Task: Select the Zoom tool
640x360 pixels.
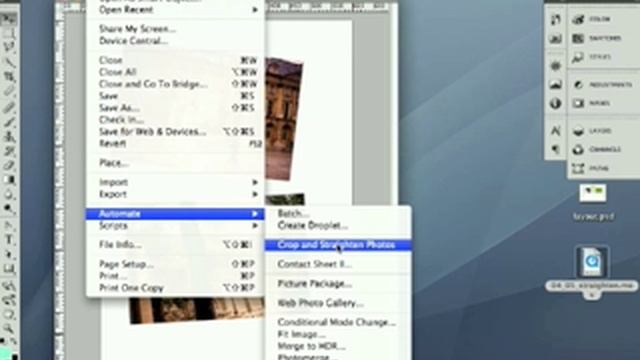Action: [x=9, y=328]
